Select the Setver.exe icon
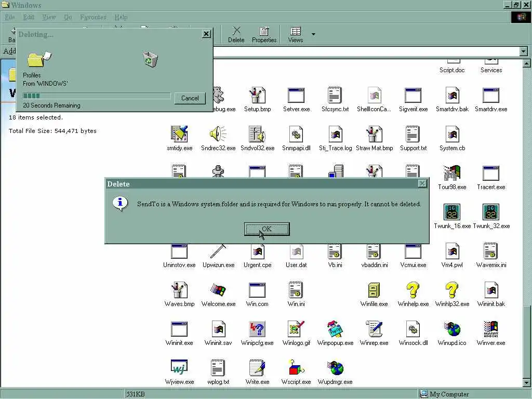 (x=296, y=96)
